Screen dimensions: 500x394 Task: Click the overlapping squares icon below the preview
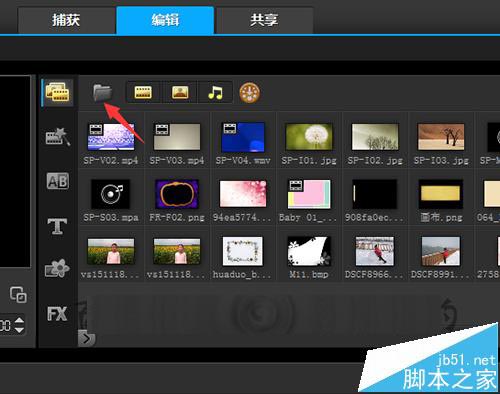pos(18,294)
